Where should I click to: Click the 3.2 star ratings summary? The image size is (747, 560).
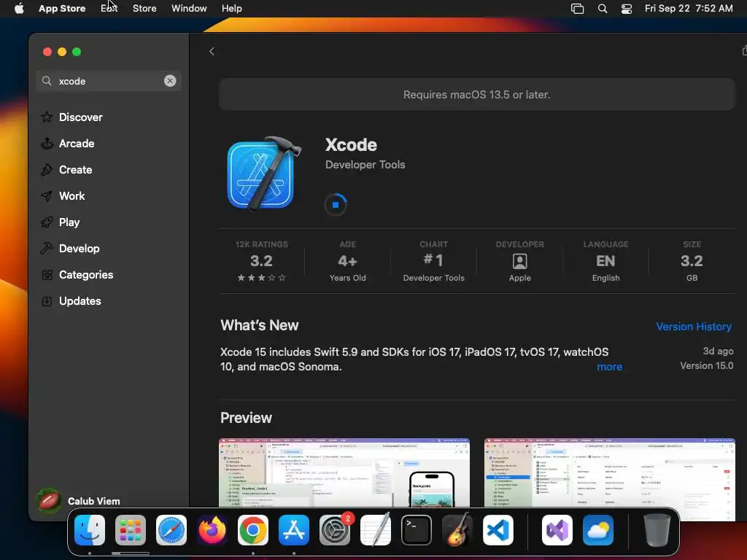coord(262,261)
